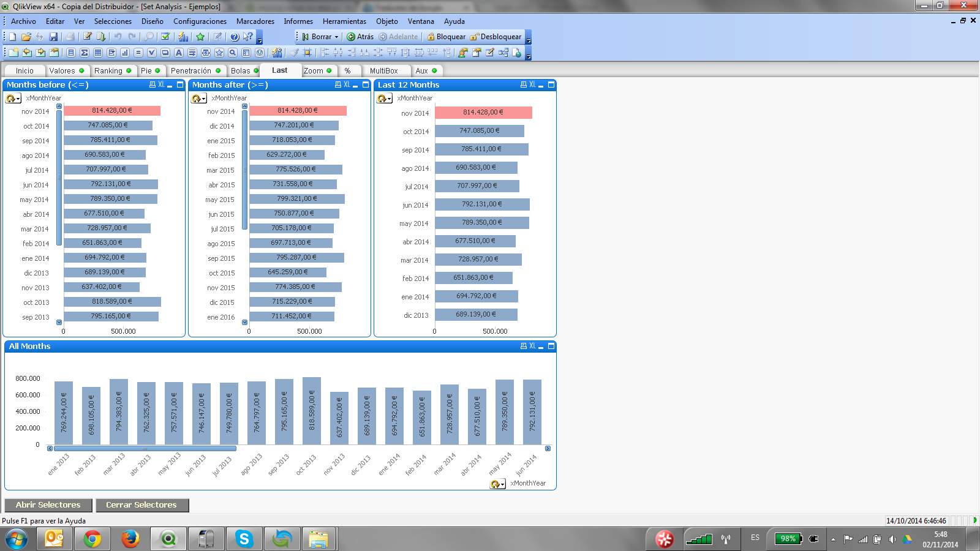Open the Windows Start menu
Viewport: 980px width, 551px height.
tap(17, 539)
